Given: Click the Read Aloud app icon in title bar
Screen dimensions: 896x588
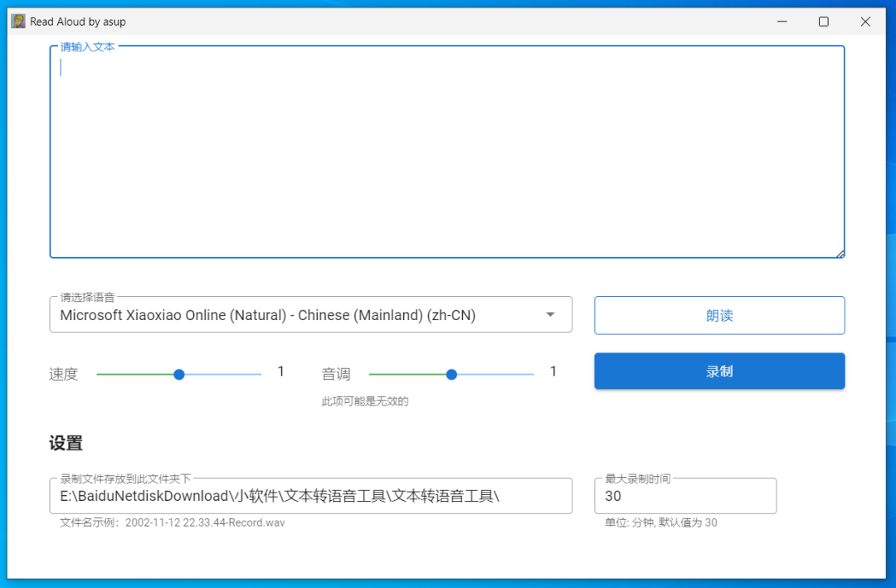Looking at the screenshot, I should pos(18,22).
